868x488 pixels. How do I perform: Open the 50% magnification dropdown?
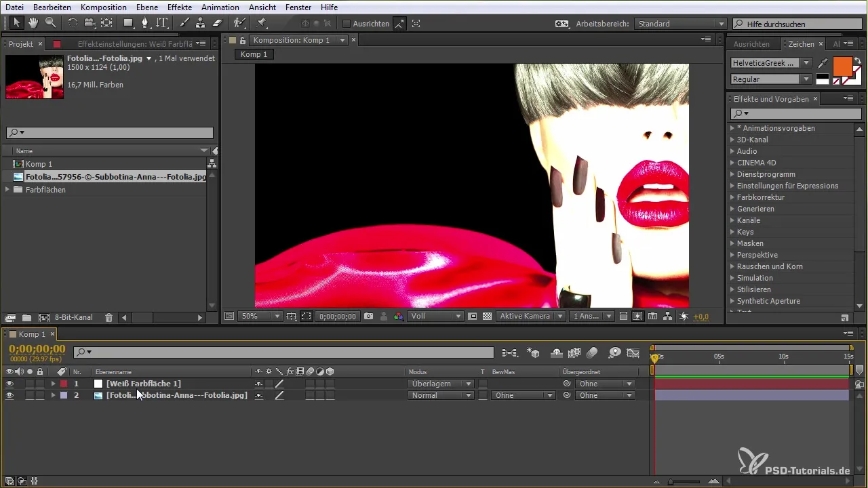260,317
